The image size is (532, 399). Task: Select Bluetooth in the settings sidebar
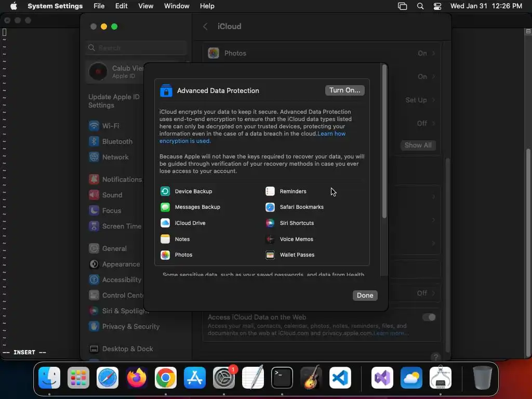click(x=117, y=141)
